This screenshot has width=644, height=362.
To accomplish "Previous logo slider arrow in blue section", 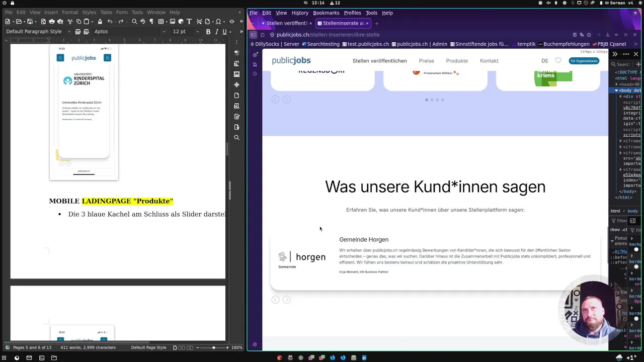I will coord(275,100).
